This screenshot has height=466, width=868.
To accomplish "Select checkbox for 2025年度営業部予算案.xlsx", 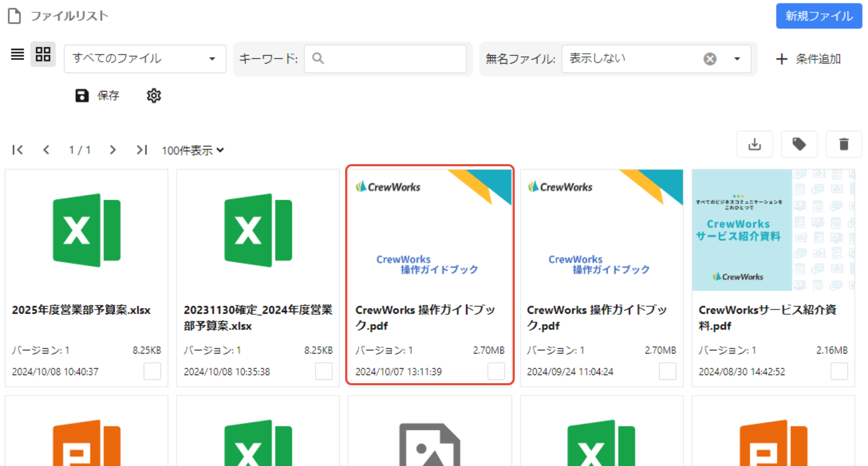I will 152,371.
